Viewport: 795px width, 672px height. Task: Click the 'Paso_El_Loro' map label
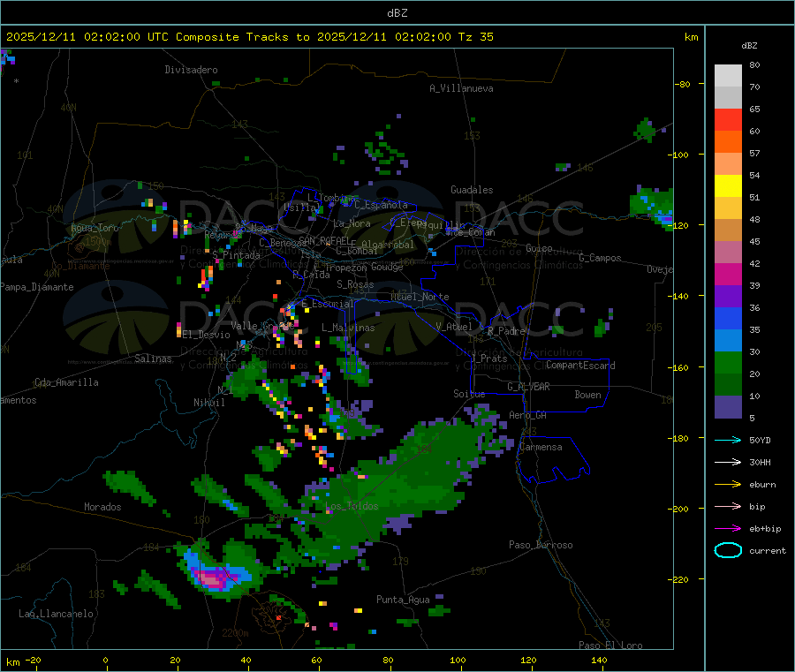pyautogui.click(x=610, y=646)
